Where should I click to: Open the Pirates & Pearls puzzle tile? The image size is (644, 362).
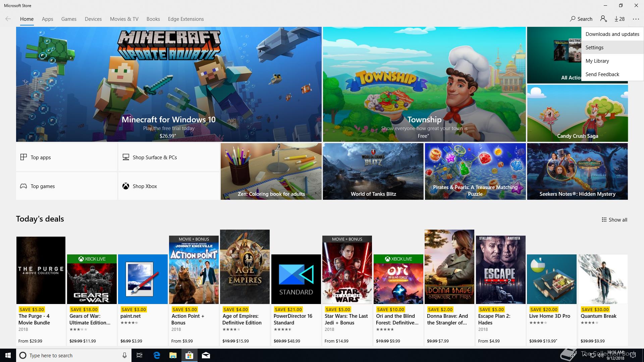pyautogui.click(x=475, y=172)
